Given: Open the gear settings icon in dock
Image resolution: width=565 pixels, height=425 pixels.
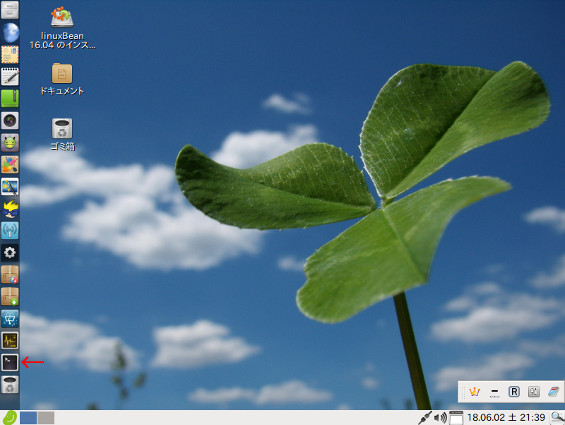Looking at the screenshot, I should click(x=10, y=253).
